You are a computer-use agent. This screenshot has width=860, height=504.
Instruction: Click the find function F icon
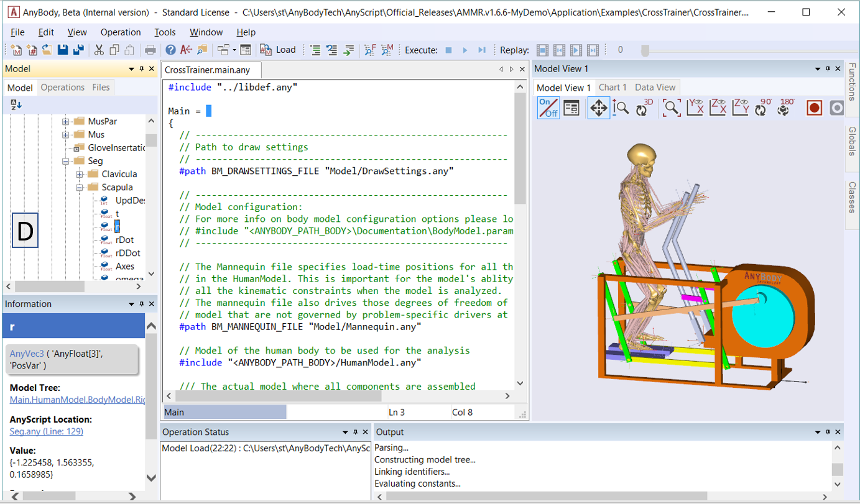click(x=370, y=50)
